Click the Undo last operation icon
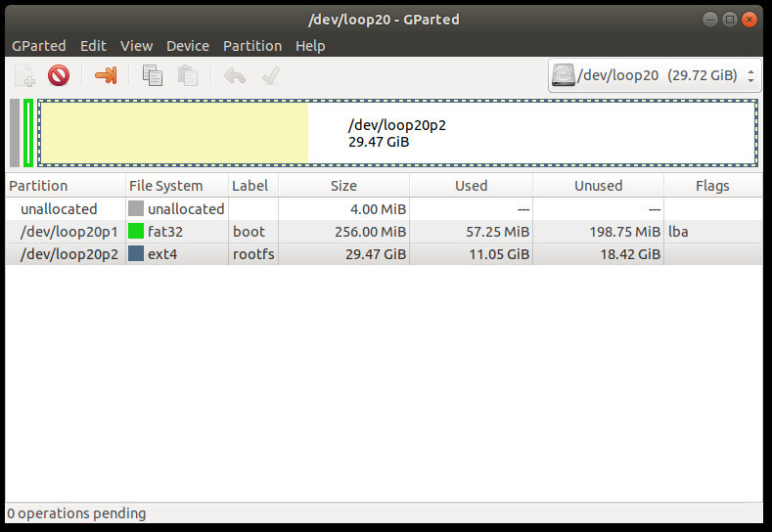772x532 pixels. [x=235, y=76]
